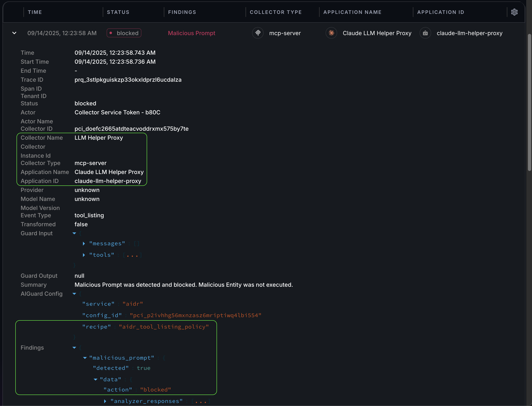Click the FINDINGS column header
The height and width of the screenshot is (406, 532).
(x=182, y=12)
